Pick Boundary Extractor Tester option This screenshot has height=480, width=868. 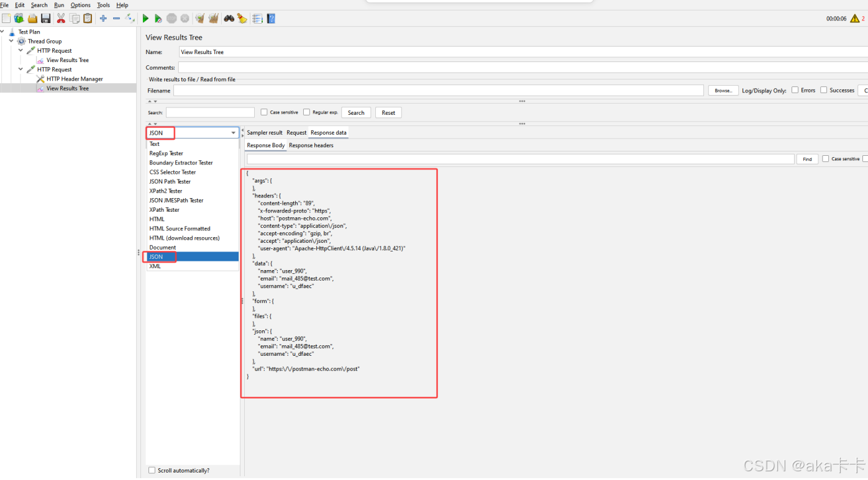click(x=193, y=163)
